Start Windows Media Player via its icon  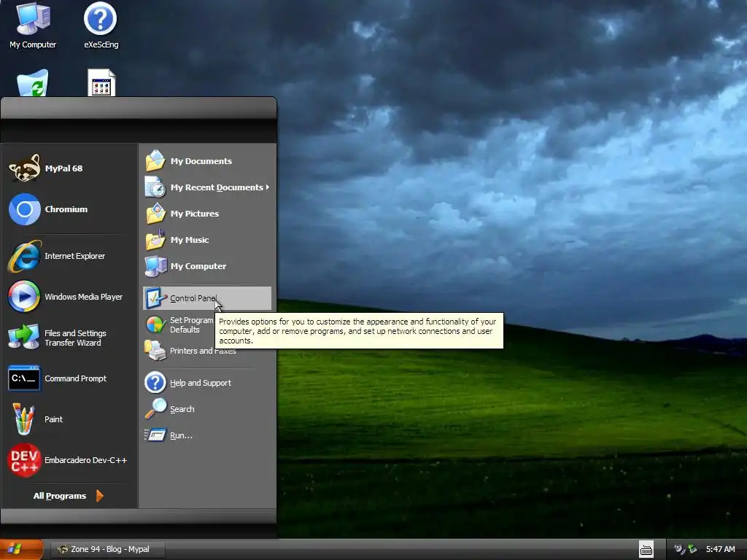[x=24, y=297]
